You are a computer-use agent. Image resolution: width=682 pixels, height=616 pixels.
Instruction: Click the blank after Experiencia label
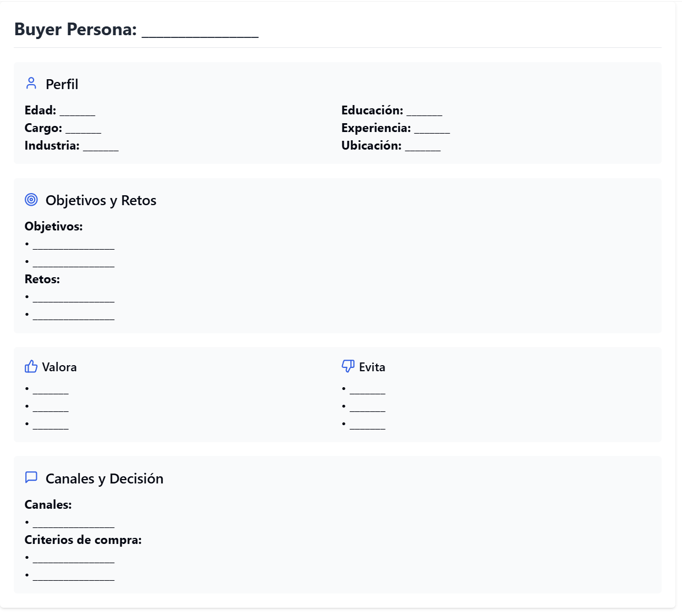click(432, 129)
